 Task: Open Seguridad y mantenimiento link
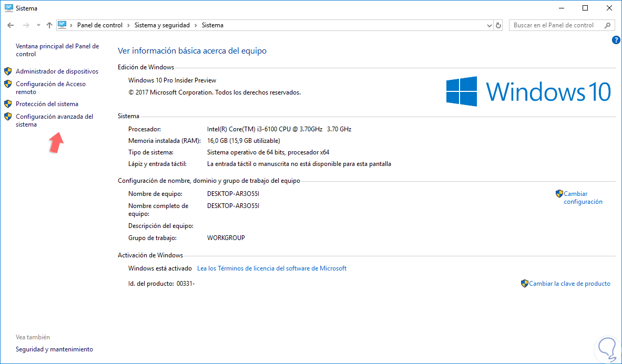(54, 349)
